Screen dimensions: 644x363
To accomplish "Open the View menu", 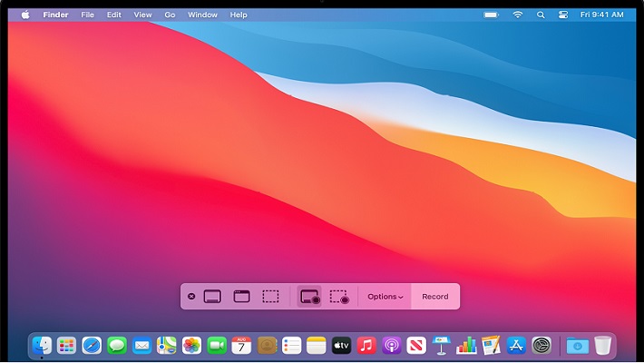I will point(142,15).
